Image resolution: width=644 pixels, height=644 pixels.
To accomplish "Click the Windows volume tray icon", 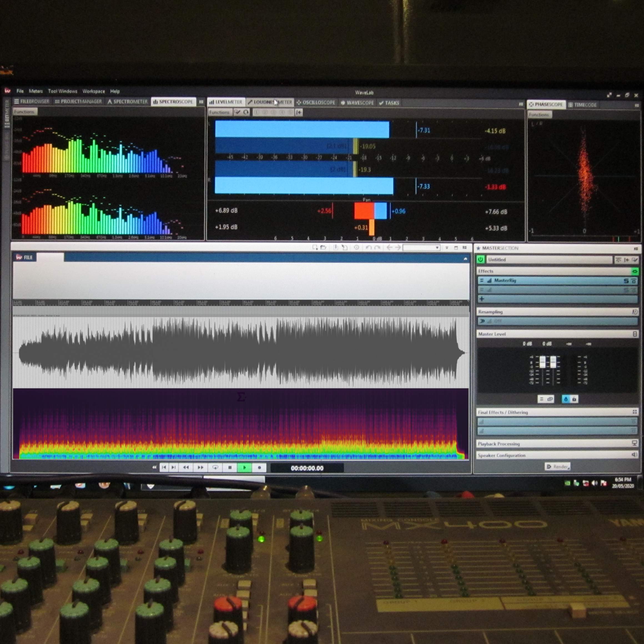I will (594, 483).
